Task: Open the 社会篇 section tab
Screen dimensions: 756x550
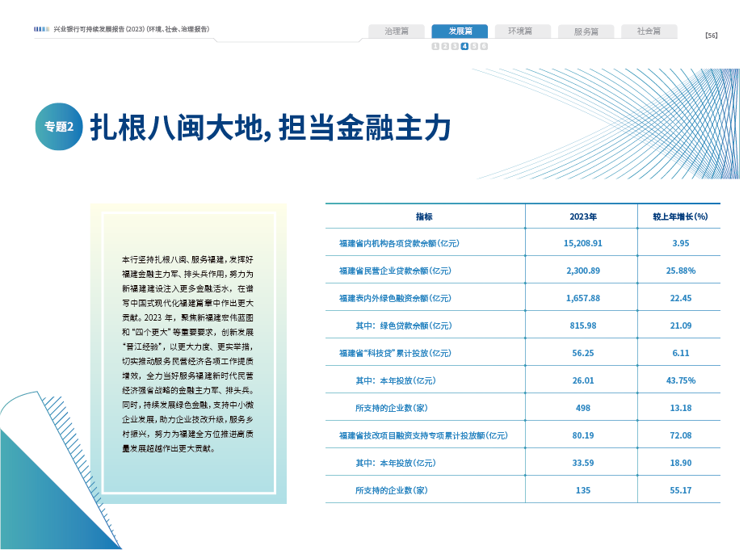Action: click(x=649, y=31)
